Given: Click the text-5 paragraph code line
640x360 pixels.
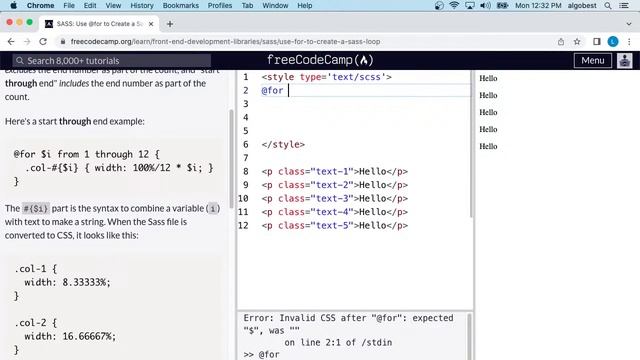Looking at the screenshot, I should 334,225.
